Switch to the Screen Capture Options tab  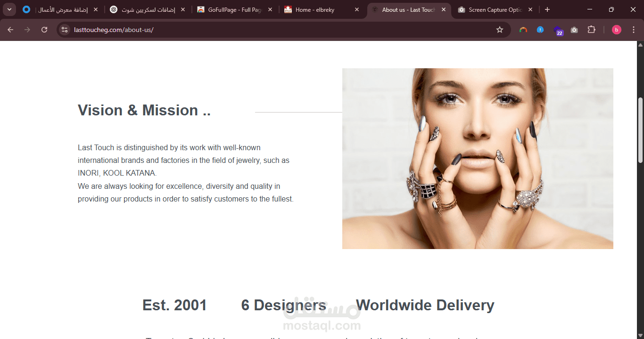tap(496, 9)
